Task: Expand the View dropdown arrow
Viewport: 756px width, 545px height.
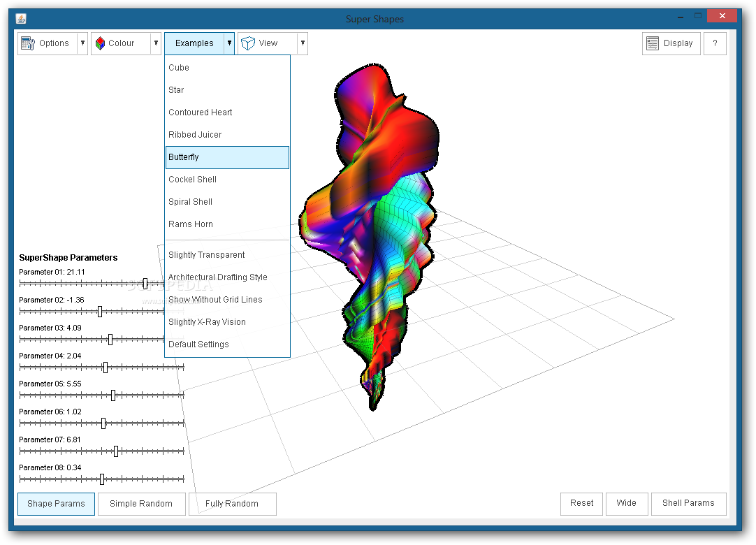Action: point(303,43)
